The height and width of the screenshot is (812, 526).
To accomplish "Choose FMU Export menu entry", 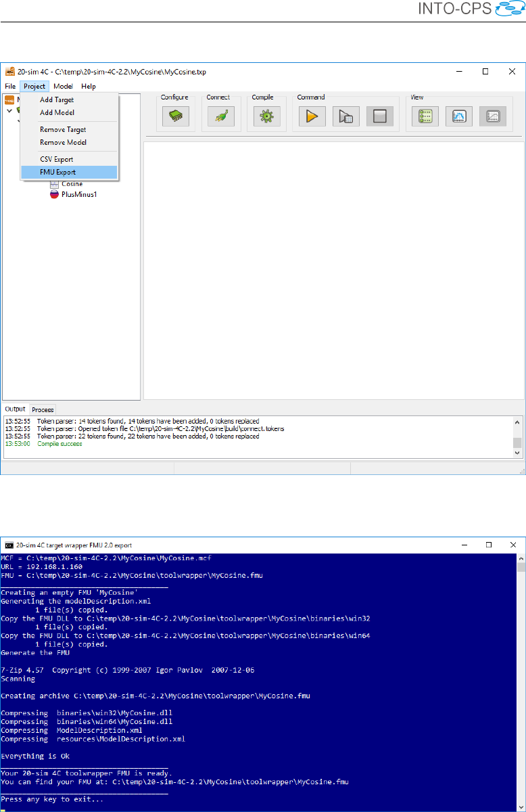I will pyautogui.click(x=69, y=172).
